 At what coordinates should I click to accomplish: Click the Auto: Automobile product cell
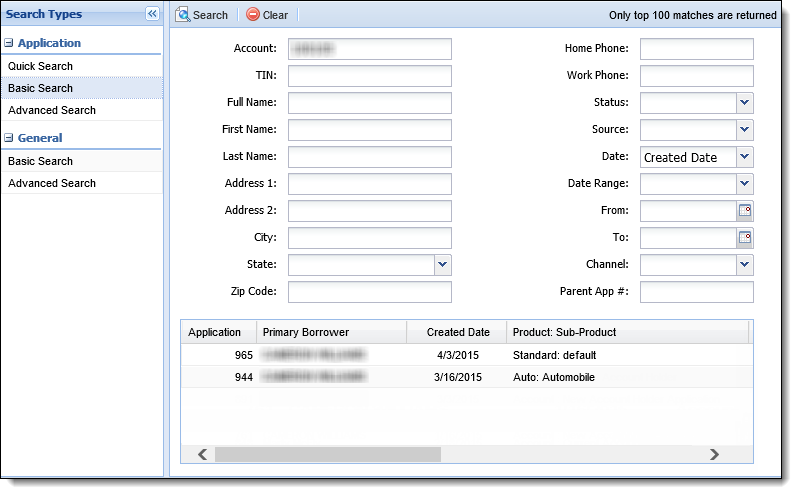click(554, 377)
